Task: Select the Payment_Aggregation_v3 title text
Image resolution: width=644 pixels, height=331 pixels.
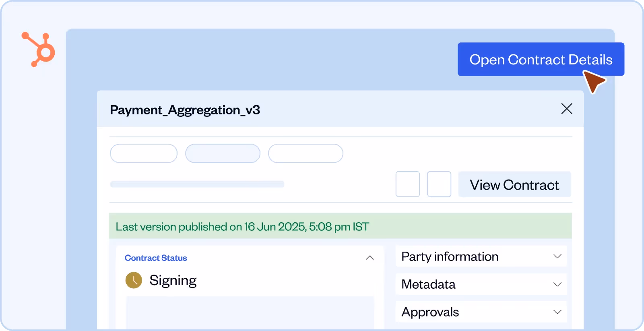Action: click(x=185, y=110)
